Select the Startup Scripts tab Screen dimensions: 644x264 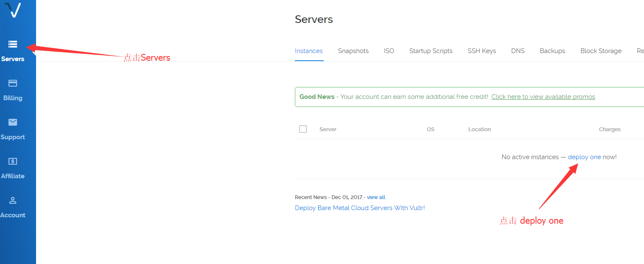click(x=431, y=51)
